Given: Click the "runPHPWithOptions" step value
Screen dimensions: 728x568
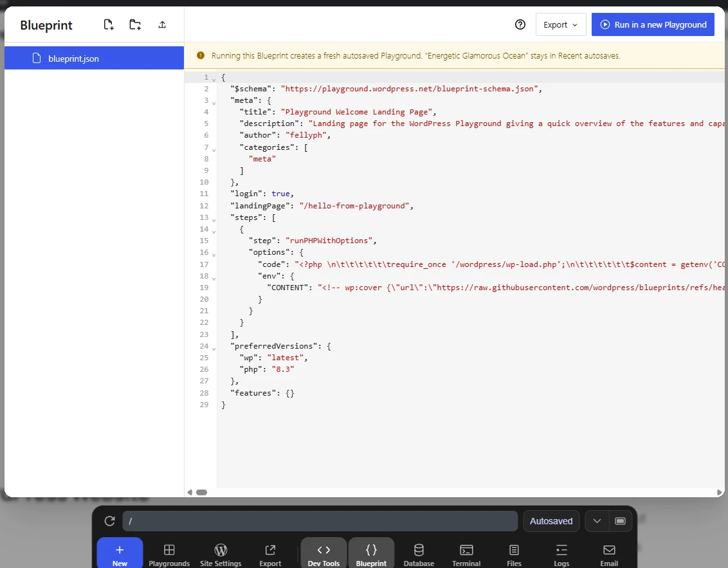Looking at the screenshot, I should click(x=329, y=241).
